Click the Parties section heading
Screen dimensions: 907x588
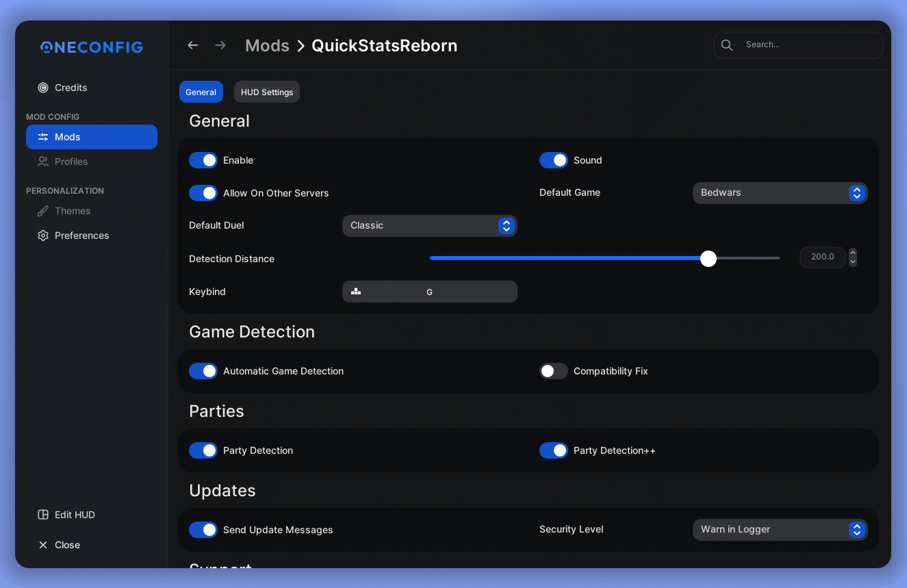point(216,411)
